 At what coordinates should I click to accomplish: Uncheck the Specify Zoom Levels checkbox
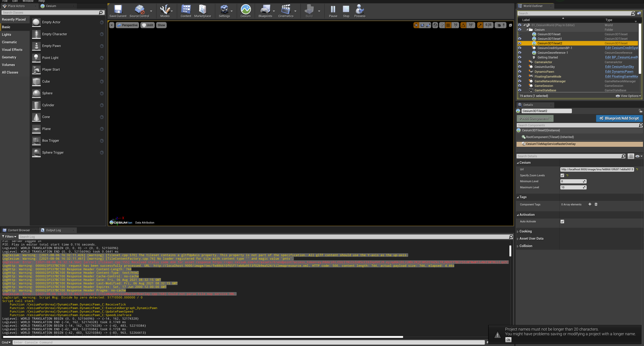[x=562, y=175]
